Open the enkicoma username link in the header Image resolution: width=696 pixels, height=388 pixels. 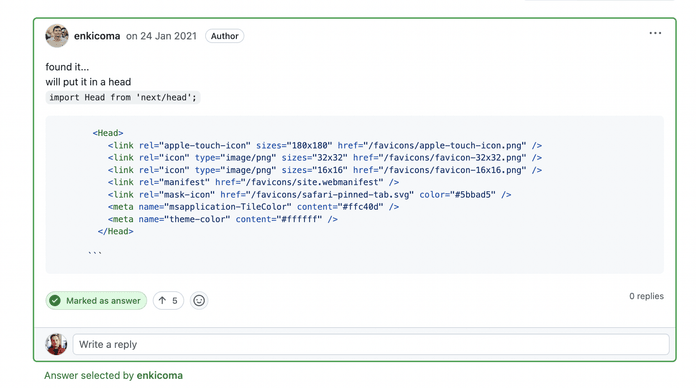click(97, 36)
